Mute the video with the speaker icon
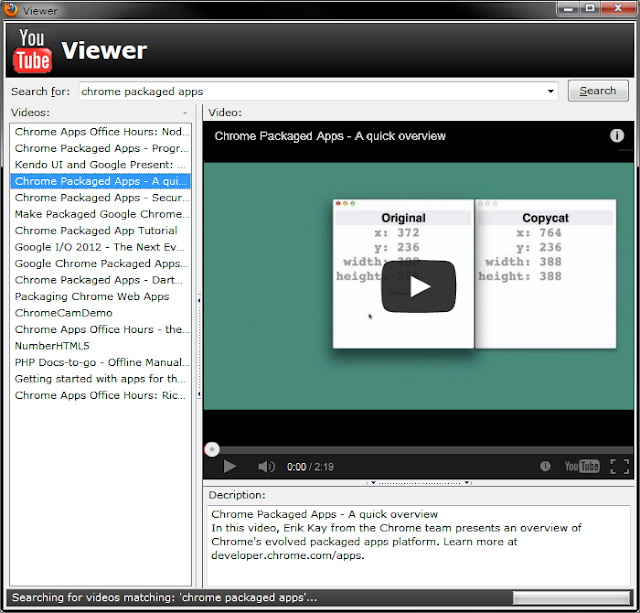Screen dimensions: 640x613 click(267, 466)
